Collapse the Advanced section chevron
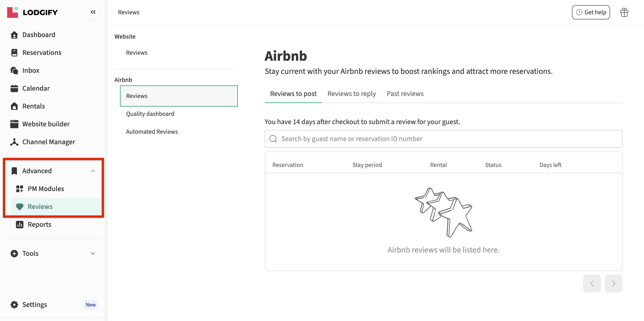Screen dimensions: 644x321 (x=93, y=171)
